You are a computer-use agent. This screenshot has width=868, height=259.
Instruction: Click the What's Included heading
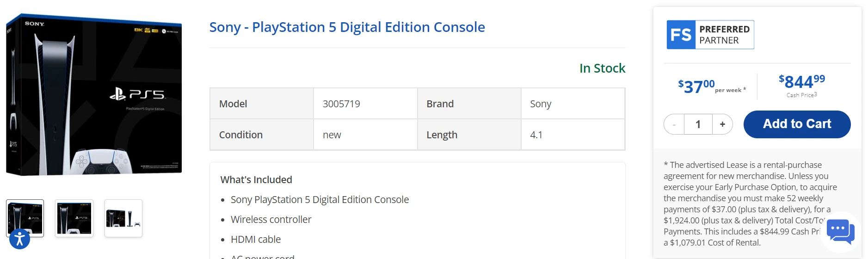tap(256, 179)
